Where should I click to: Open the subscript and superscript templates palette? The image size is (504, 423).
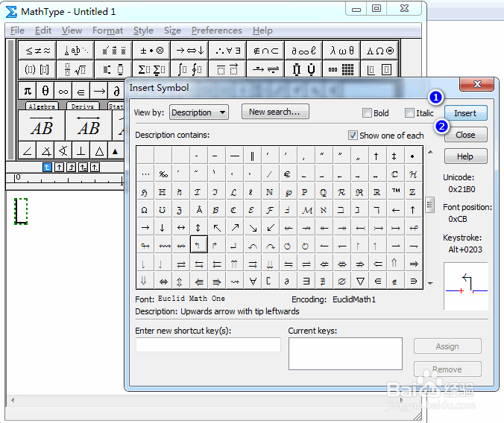(113, 69)
